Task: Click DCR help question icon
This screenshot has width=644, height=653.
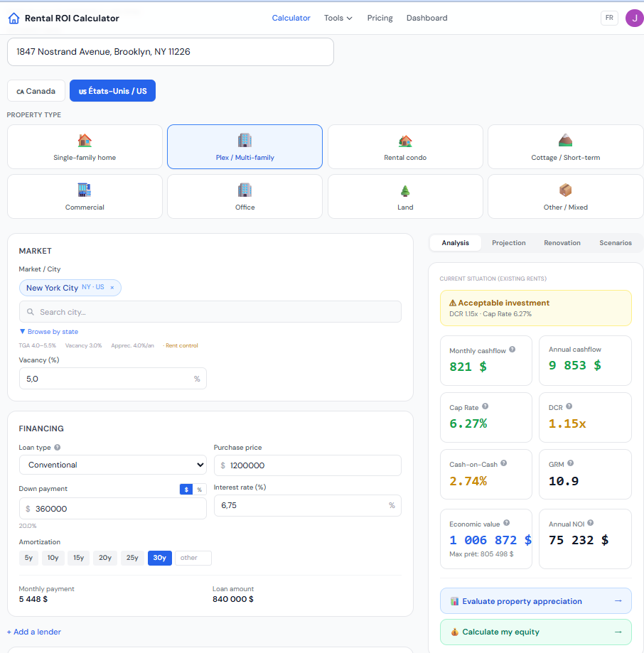Action: point(569,406)
